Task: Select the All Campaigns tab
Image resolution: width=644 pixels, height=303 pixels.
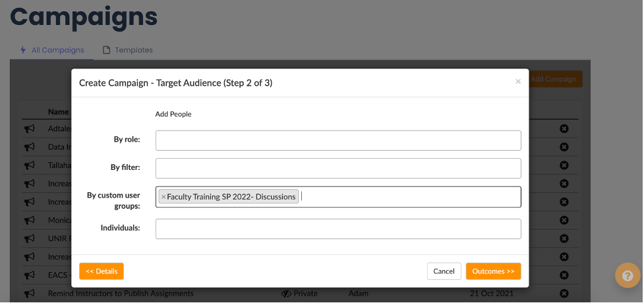Action: [x=52, y=50]
